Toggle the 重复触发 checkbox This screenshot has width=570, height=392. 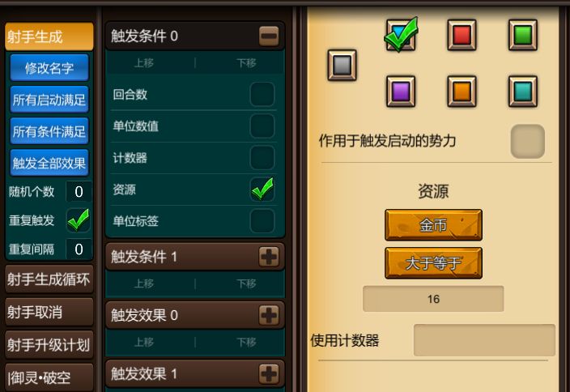[x=79, y=220]
